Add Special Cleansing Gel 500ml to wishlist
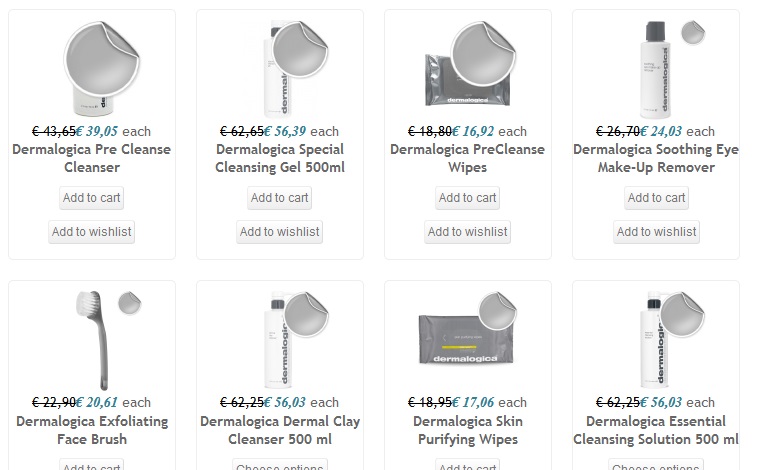The height and width of the screenshot is (470, 762). [x=280, y=232]
